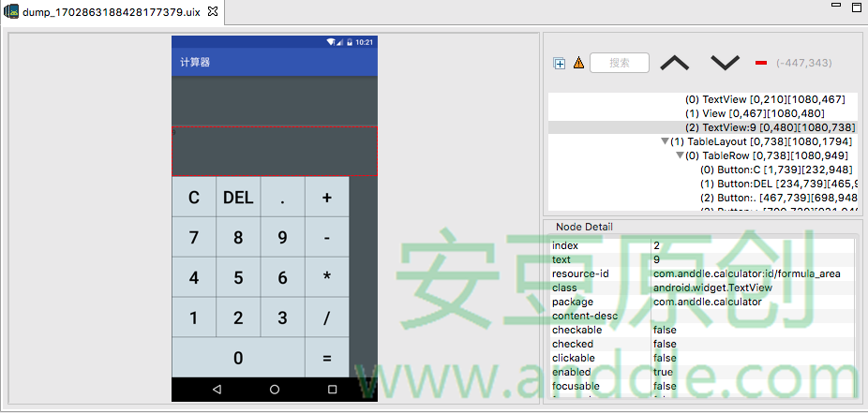Click the resource-id value formula_area

(x=747, y=273)
